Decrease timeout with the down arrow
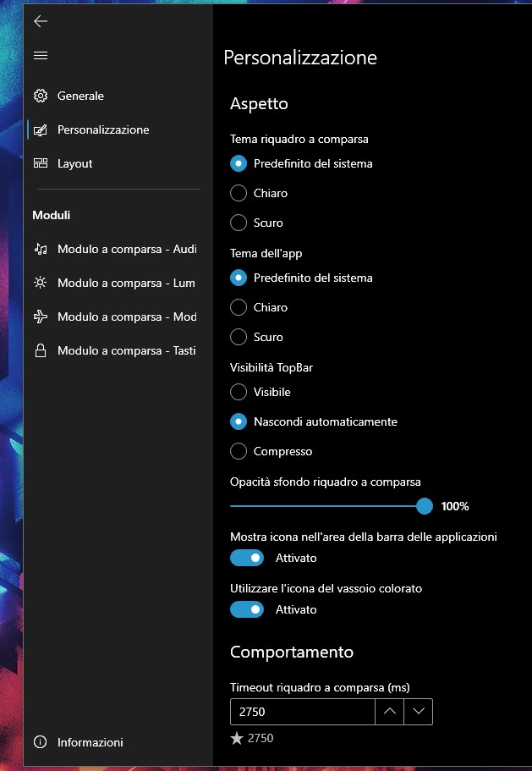Screen dimensions: 532x771 (419, 712)
